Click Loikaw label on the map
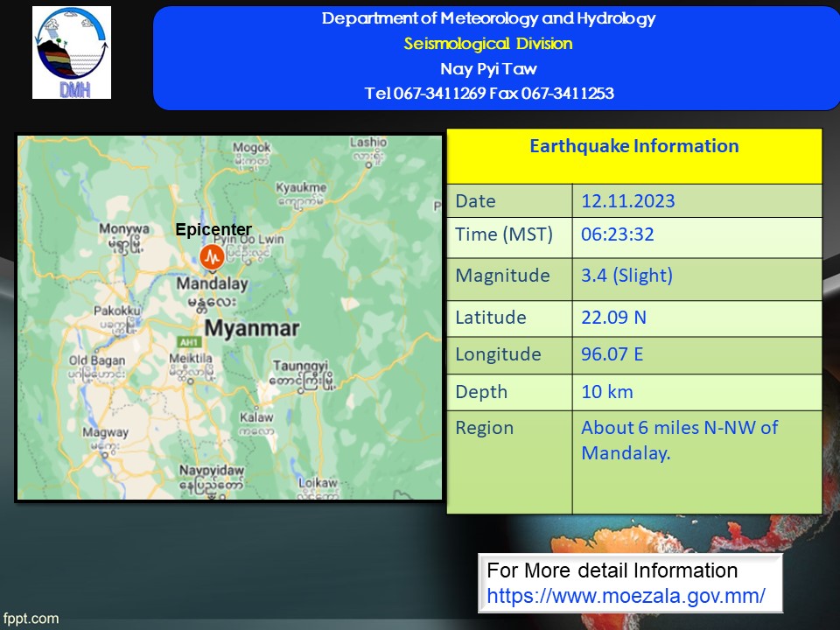This screenshot has height=630, width=840. [318, 483]
